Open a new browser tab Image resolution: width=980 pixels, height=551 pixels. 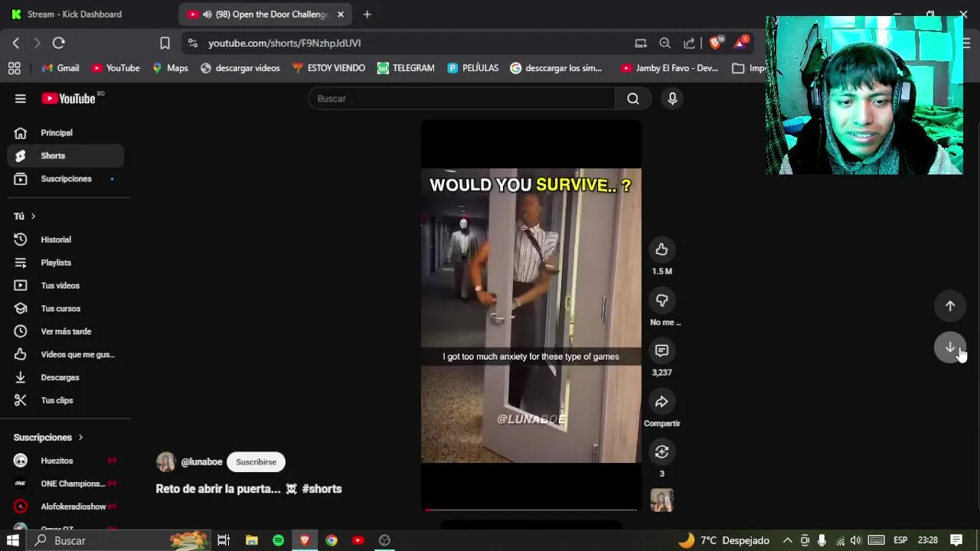pyautogui.click(x=367, y=14)
